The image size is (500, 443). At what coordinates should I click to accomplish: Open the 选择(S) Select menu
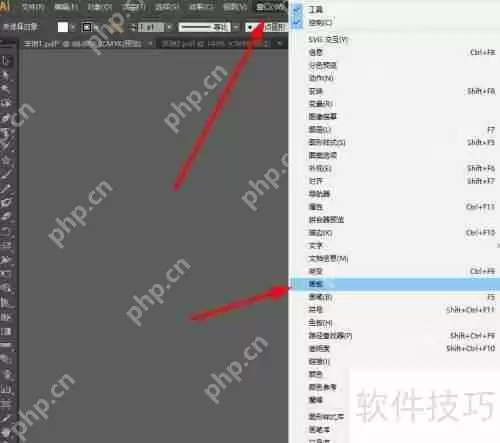[167, 7]
